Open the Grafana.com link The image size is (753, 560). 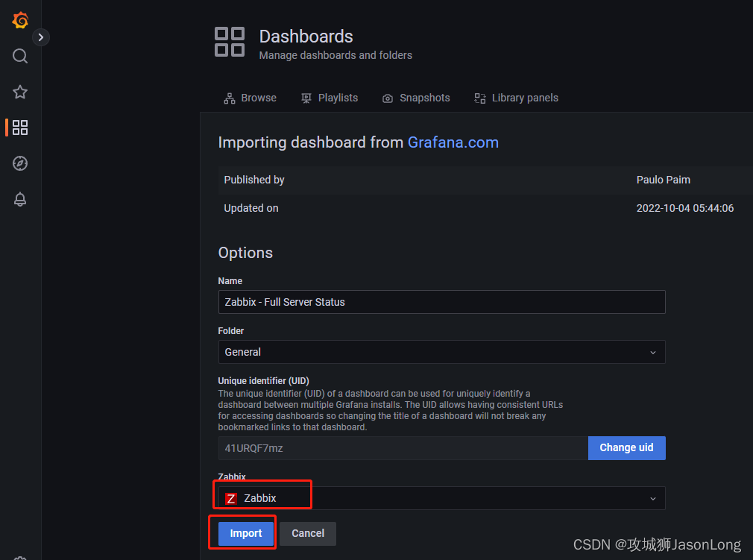453,142
